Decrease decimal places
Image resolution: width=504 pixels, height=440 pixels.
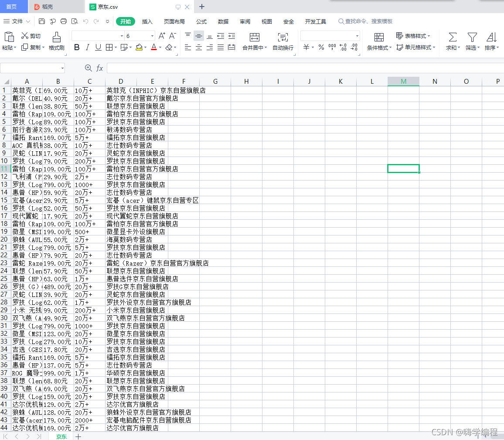click(354, 47)
